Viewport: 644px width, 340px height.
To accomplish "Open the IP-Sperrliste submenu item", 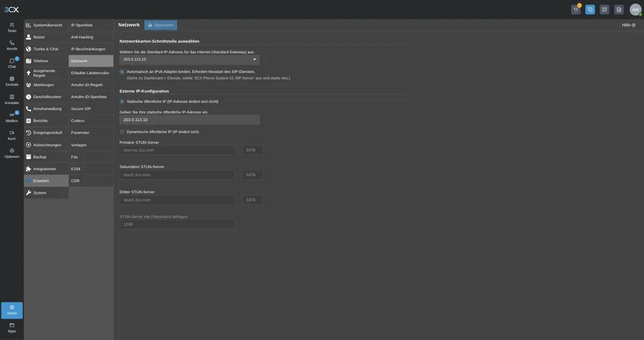I will click(91, 25).
